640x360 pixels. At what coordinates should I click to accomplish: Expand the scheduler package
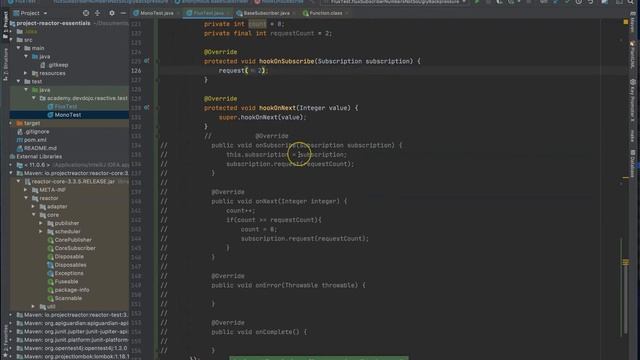click(41, 232)
